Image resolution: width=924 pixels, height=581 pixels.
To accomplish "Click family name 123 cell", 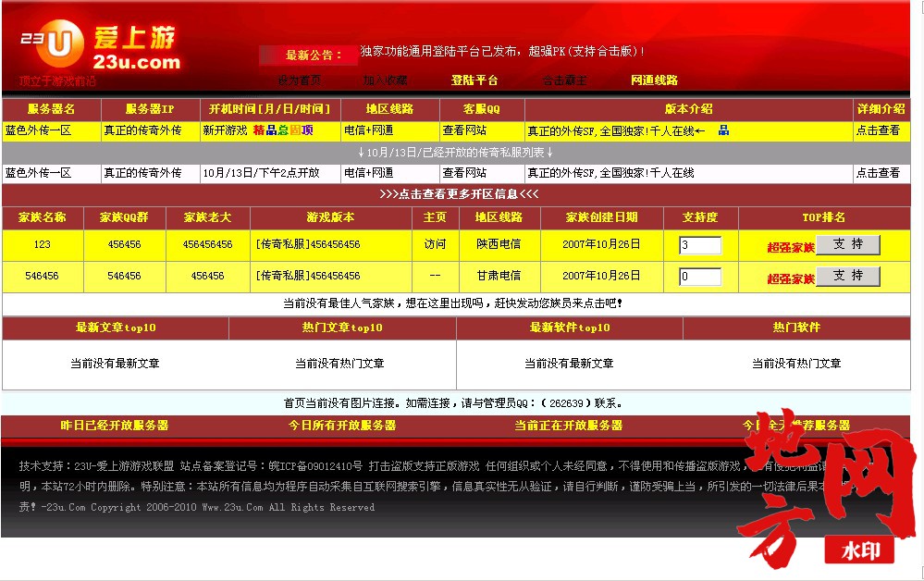I will click(43, 244).
